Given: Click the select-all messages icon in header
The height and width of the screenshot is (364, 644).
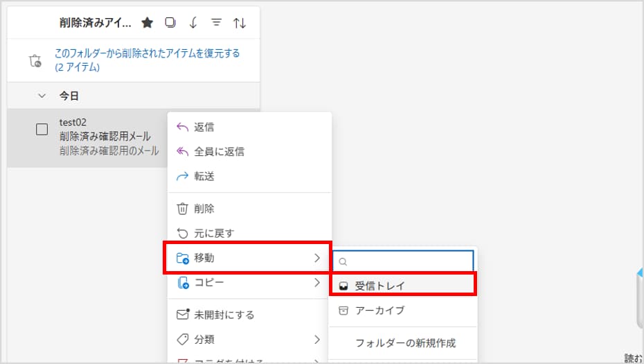Looking at the screenshot, I should tap(170, 23).
